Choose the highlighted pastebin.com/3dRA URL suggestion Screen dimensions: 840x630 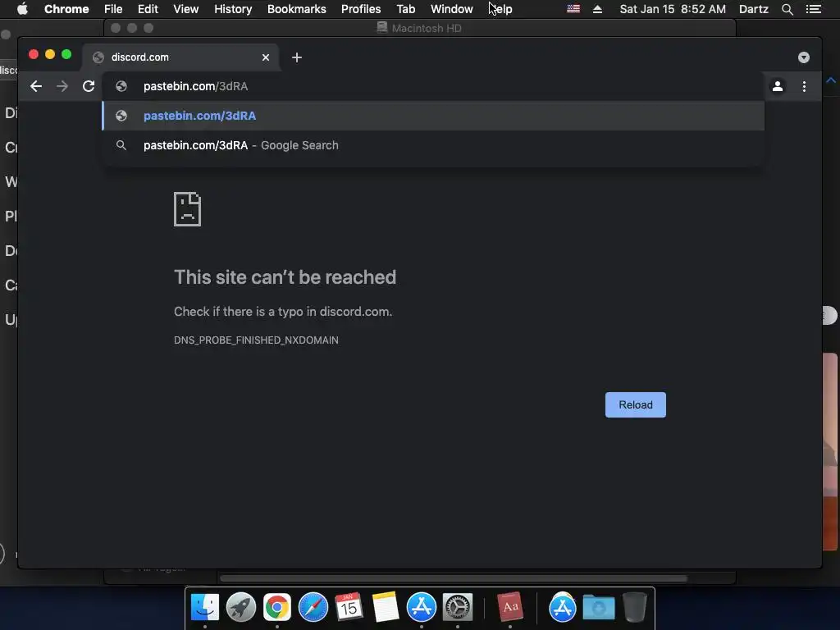(x=433, y=116)
